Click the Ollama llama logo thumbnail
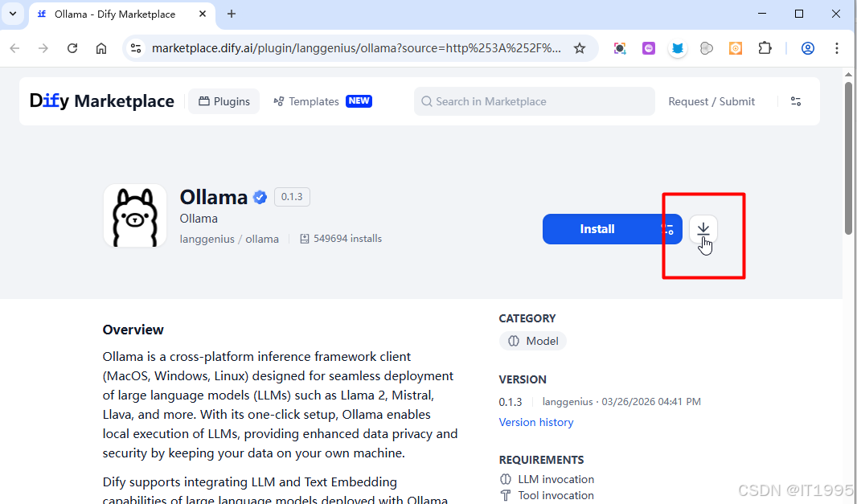857x504 pixels. point(135,215)
